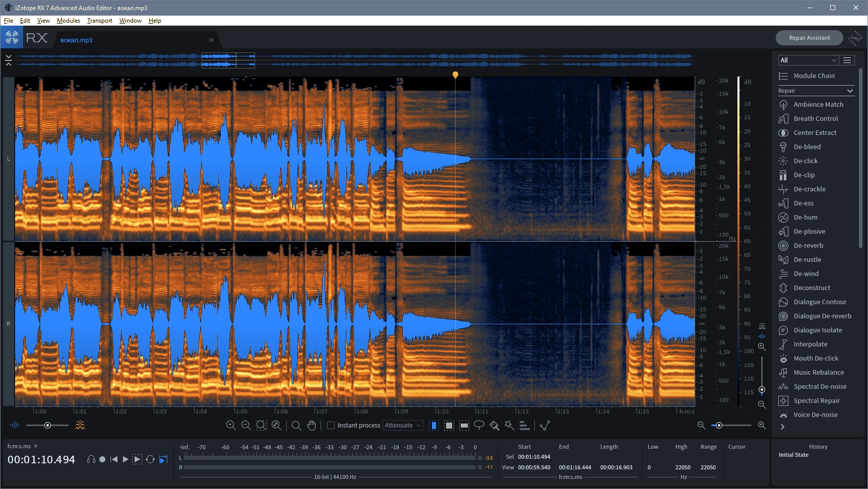Screen dimensions: 868x489
Task: Launch the De-bleed module
Action: (800, 147)
